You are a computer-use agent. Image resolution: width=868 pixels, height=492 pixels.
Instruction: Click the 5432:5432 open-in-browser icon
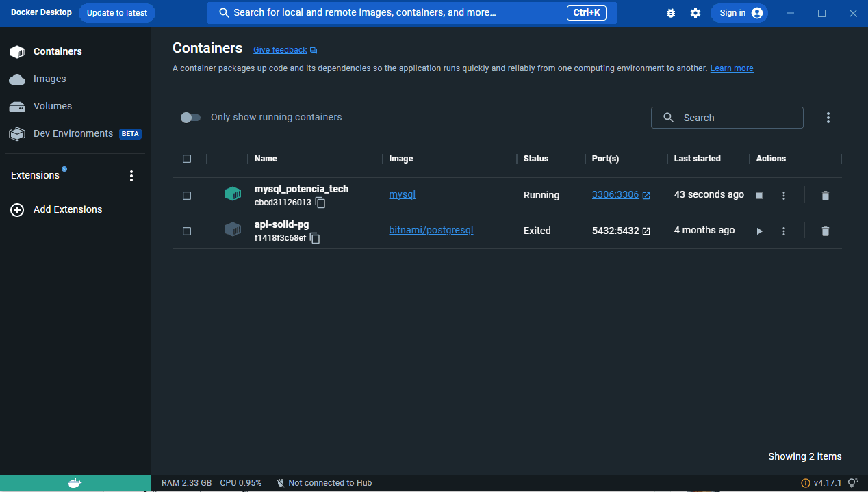pyautogui.click(x=646, y=231)
